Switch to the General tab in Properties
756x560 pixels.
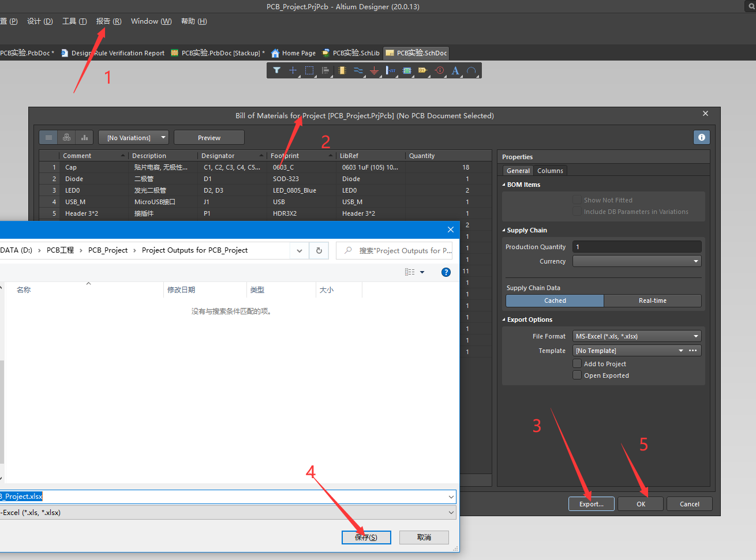(518, 171)
